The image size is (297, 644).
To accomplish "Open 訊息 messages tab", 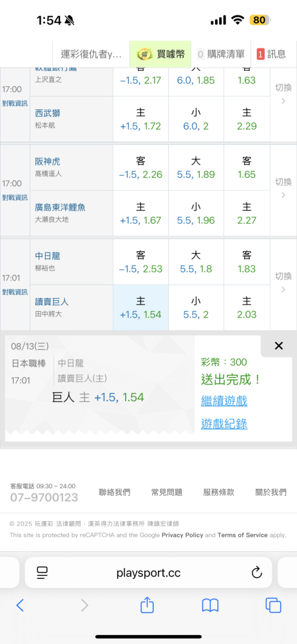I will click(271, 54).
